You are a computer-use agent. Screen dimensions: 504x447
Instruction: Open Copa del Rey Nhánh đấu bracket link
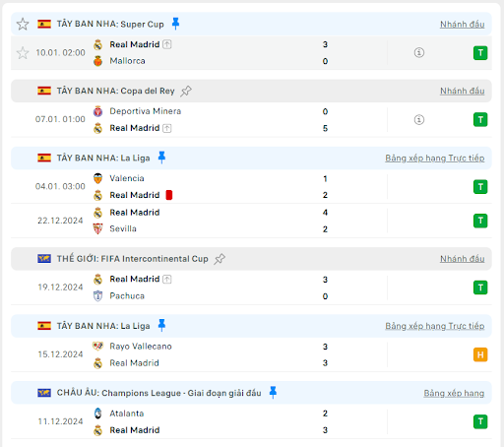click(462, 91)
